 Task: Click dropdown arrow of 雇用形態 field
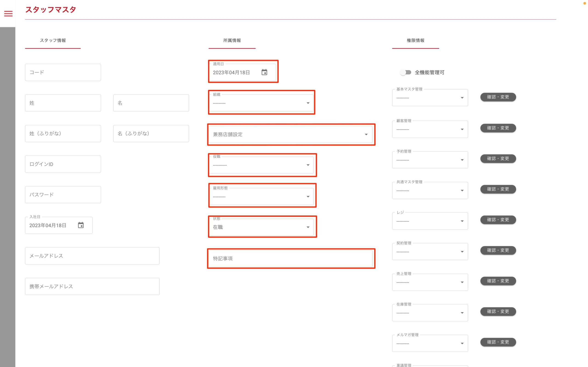(308, 197)
